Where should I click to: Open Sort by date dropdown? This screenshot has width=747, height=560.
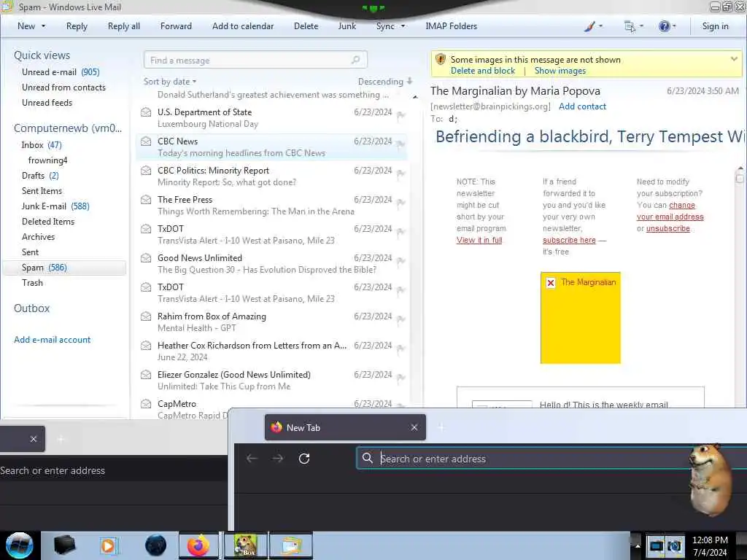pos(170,82)
